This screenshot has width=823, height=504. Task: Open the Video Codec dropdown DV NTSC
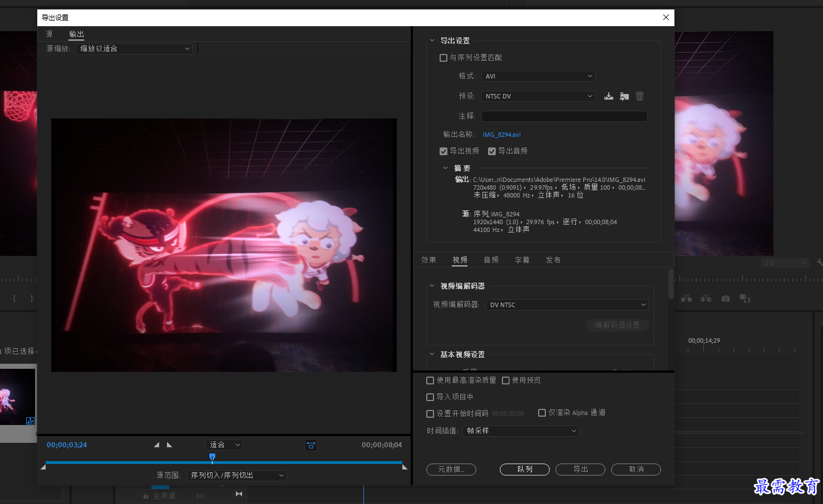567,305
